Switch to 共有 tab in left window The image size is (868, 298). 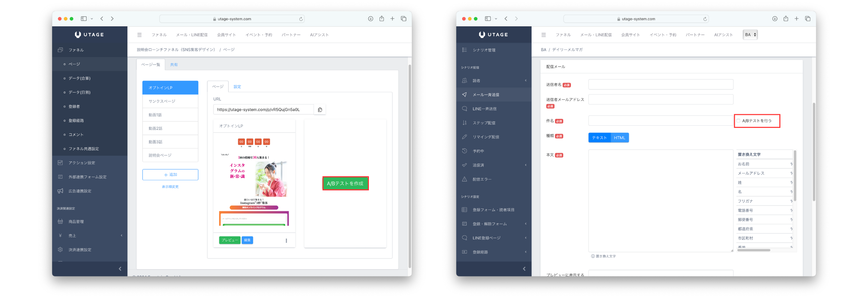(x=174, y=65)
